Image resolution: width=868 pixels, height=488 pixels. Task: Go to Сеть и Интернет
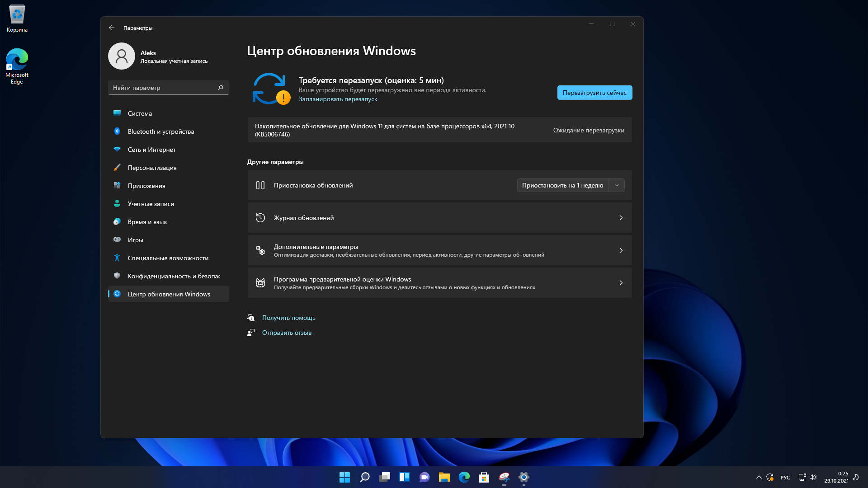[x=168, y=150]
